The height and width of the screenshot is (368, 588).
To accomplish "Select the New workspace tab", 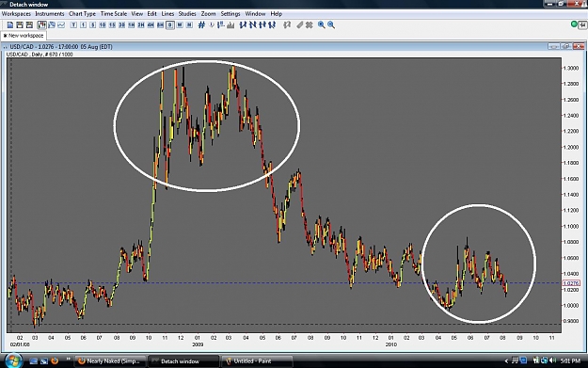I will coord(24,36).
